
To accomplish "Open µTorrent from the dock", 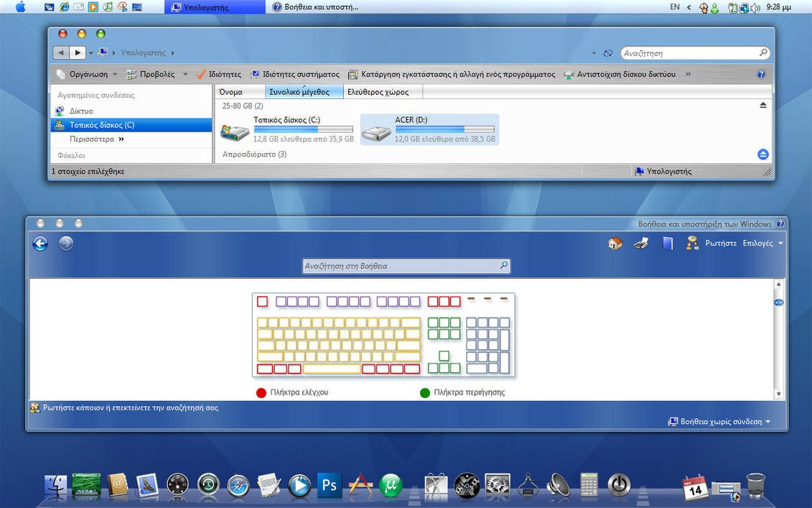I will tap(390, 485).
